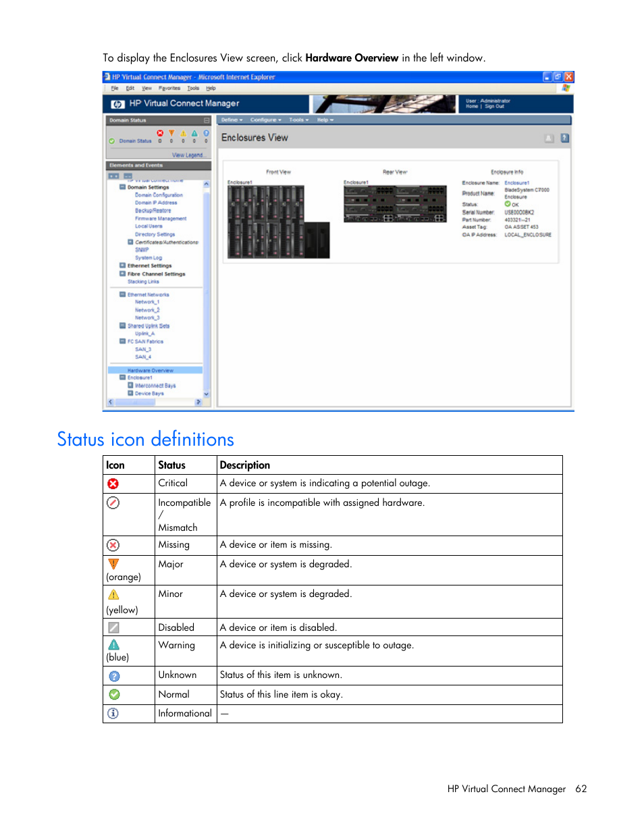Collapse the Domain Settings tree node
The width and height of the screenshot is (644, 834).
[x=122, y=187]
